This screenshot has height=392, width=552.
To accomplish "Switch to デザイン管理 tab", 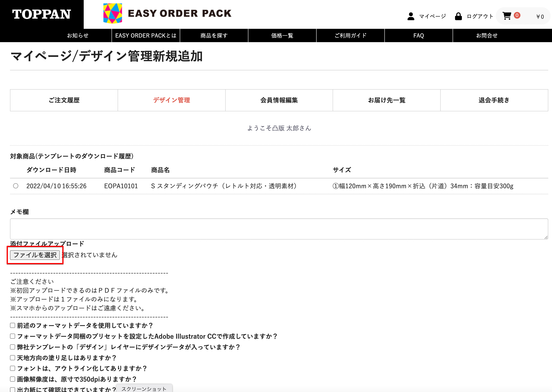I will [172, 100].
